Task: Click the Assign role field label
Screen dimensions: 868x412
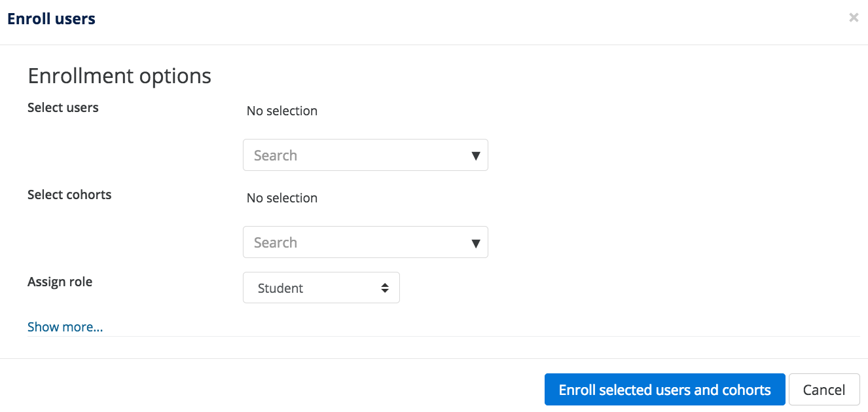Action: click(60, 282)
